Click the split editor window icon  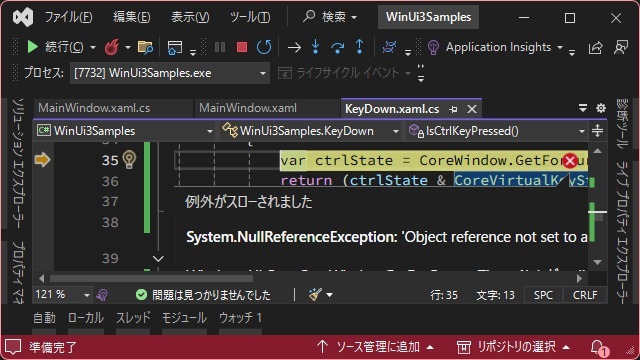pyautogui.click(x=597, y=131)
